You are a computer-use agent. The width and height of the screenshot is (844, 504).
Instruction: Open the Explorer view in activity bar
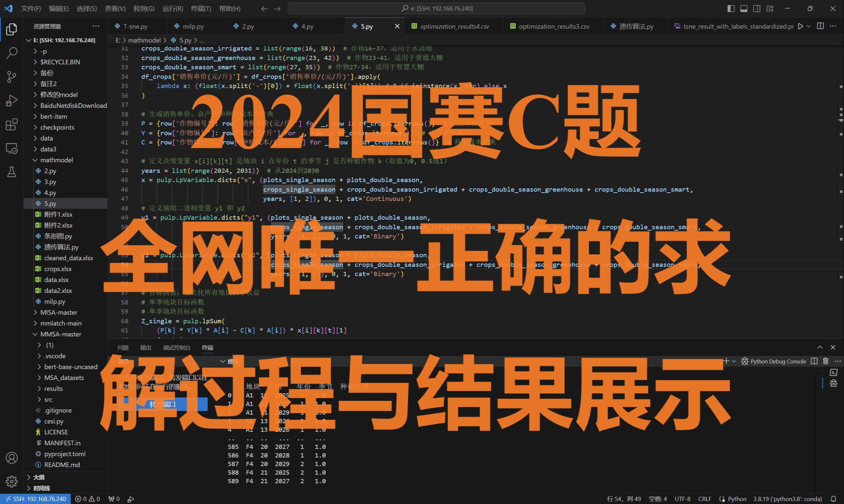[x=12, y=29]
